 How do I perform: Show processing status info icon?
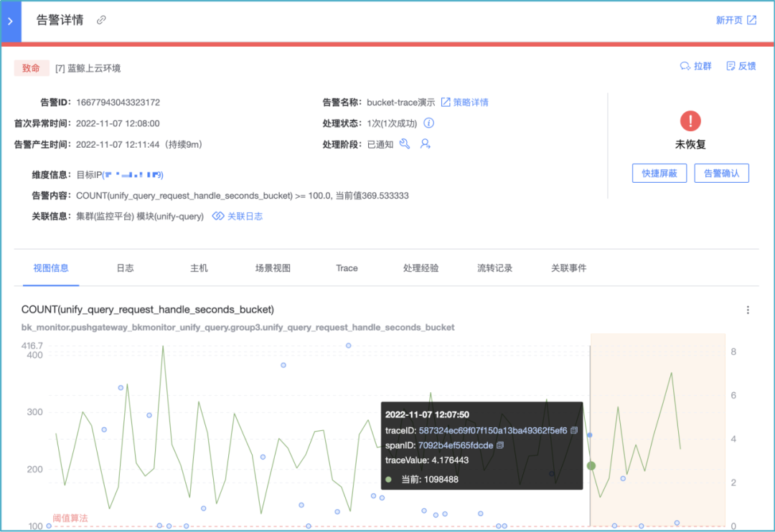[x=429, y=123]
